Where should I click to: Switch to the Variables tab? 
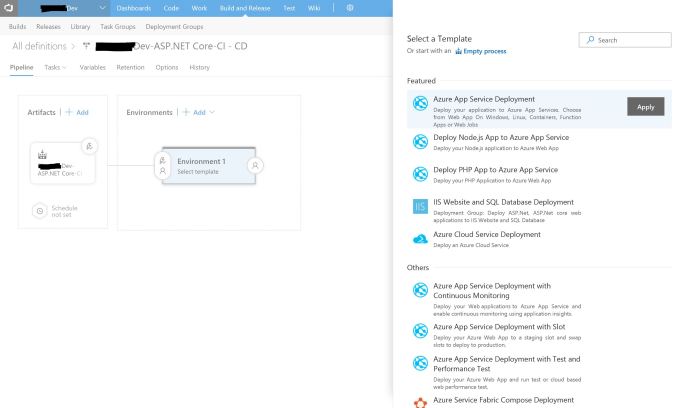pos(92,67)
